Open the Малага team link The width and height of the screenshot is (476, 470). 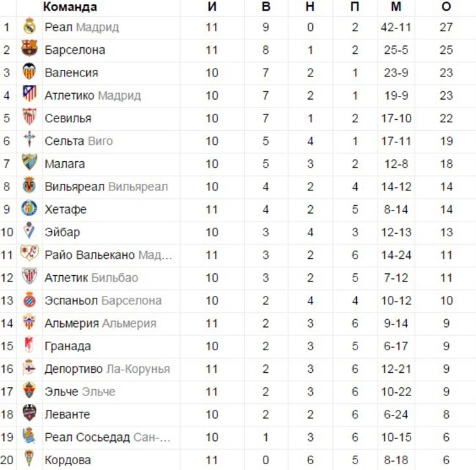[x=65, y=164]
